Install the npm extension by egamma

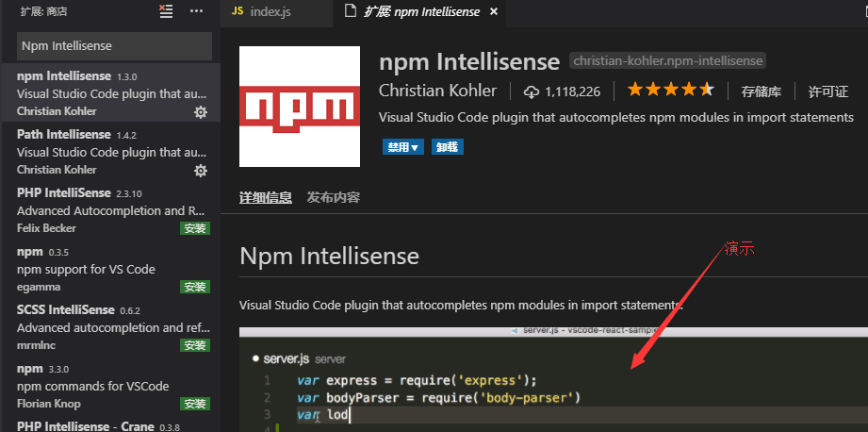[195, 287]
